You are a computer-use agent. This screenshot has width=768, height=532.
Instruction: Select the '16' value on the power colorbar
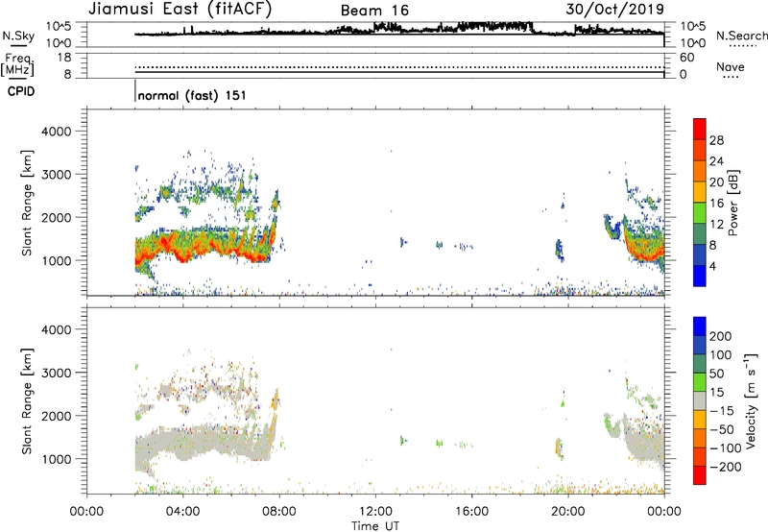(x=716, y=204)
